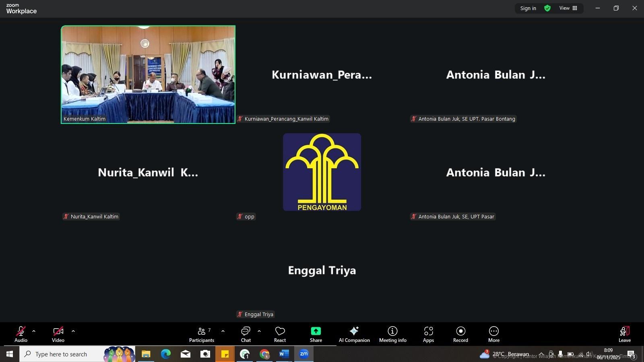The image size is (644, 362).
Task: Expand audio options arrow
Action: click(34, 331)
